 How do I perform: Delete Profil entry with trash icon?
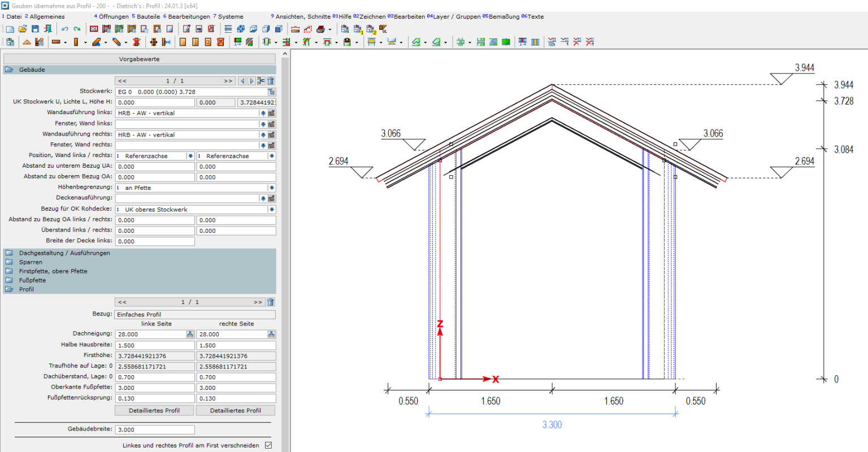click(x=271, y=302)
